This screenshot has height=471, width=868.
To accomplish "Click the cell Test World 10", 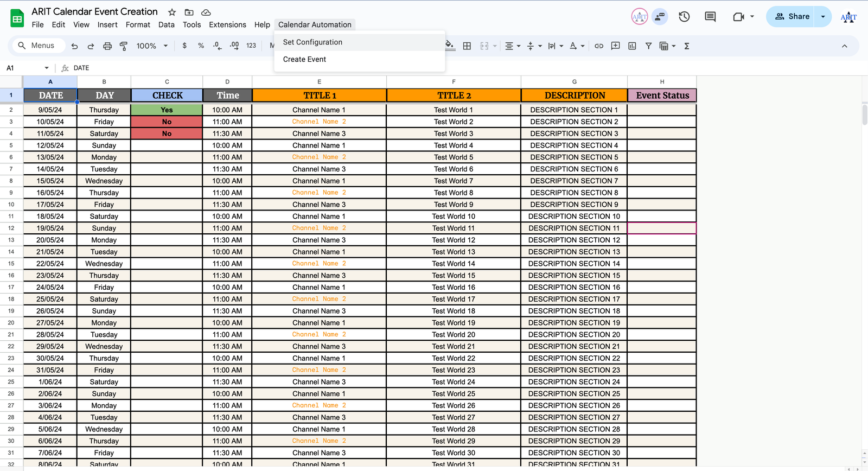I will (x=454, y=217).
